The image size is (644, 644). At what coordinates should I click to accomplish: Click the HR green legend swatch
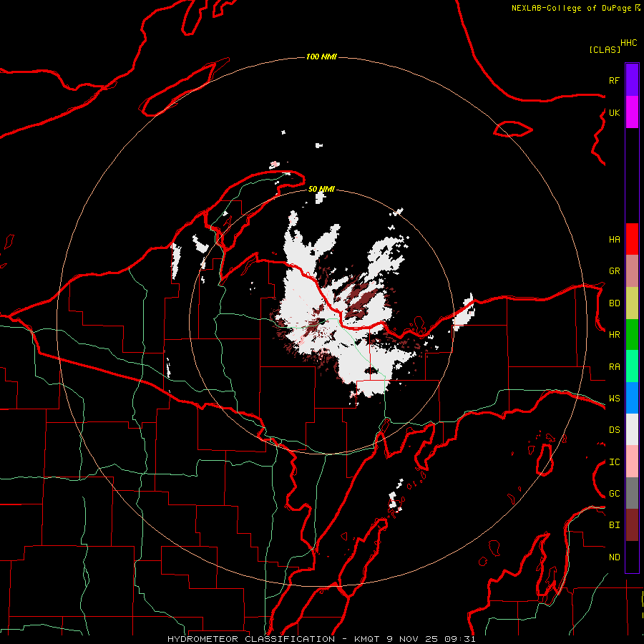632,334
